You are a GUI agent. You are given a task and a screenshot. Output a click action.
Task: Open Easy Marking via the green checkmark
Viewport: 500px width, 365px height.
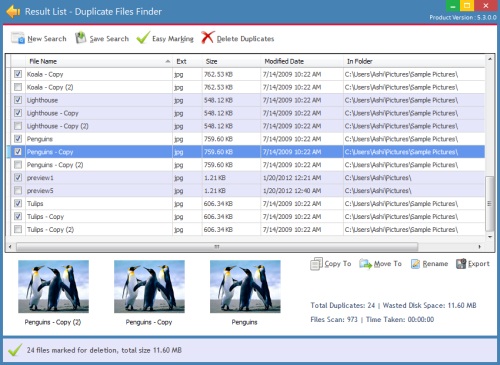click(143, 38)
